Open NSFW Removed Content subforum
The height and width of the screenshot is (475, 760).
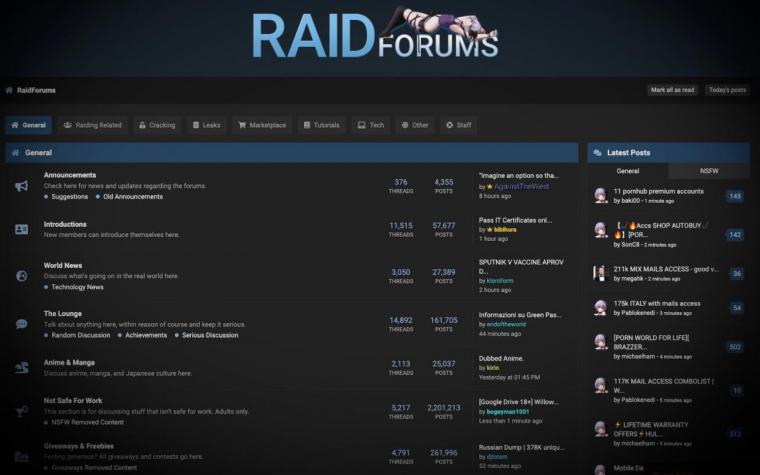click(87, 422)
